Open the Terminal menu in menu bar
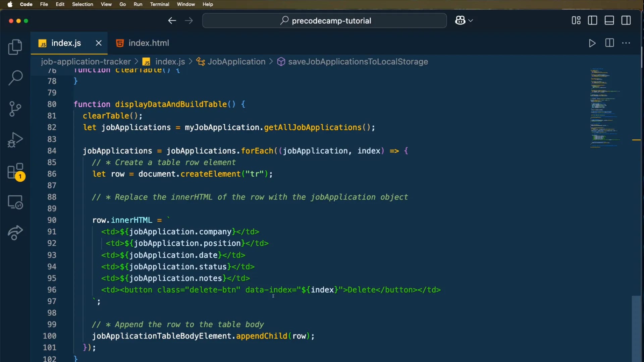Viewport: 644px width, 362px height. 159,4
